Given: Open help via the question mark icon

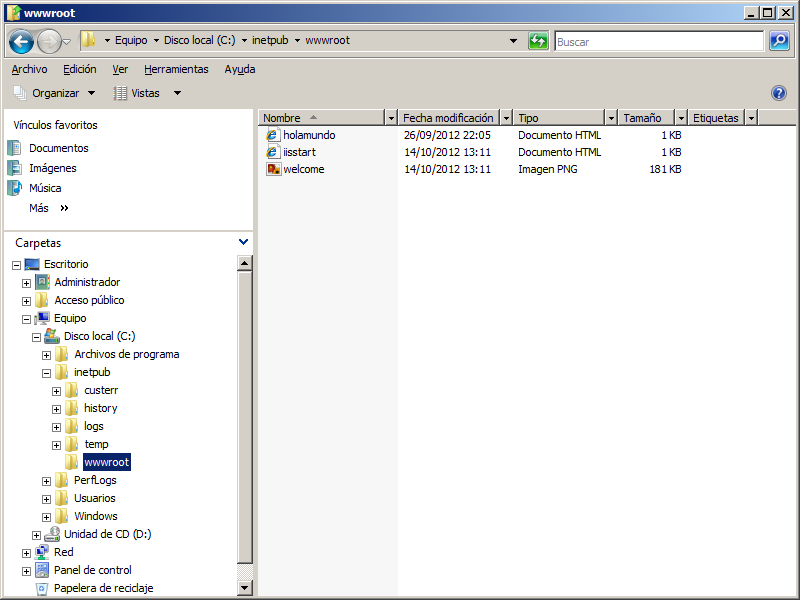Looking at the screenshot, I should pos(779,92).
